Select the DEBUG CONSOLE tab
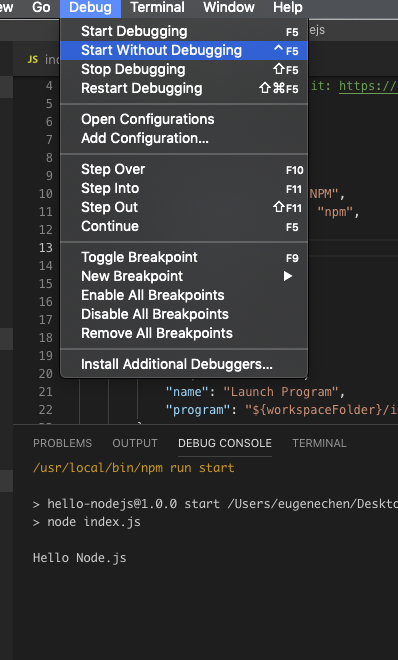Image resolution: width=398 pixels, height=660 pixels. pos(225,443)
